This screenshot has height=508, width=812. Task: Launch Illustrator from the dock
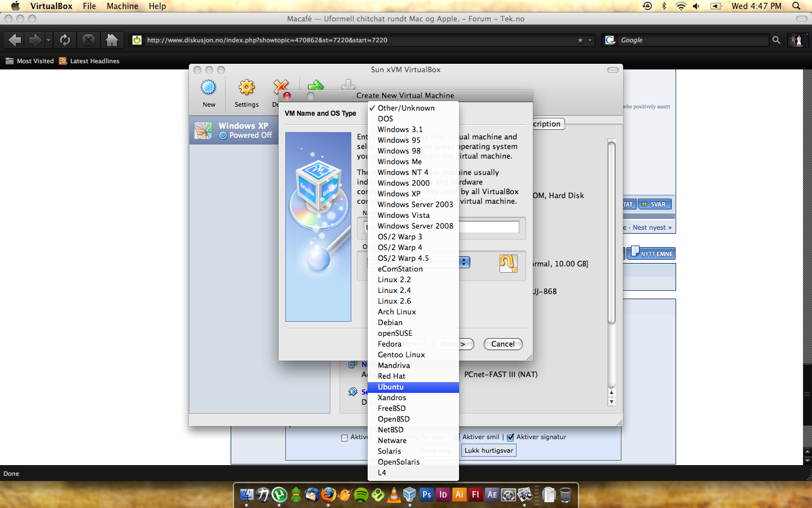pyautogui.click(x=460, y=495)
